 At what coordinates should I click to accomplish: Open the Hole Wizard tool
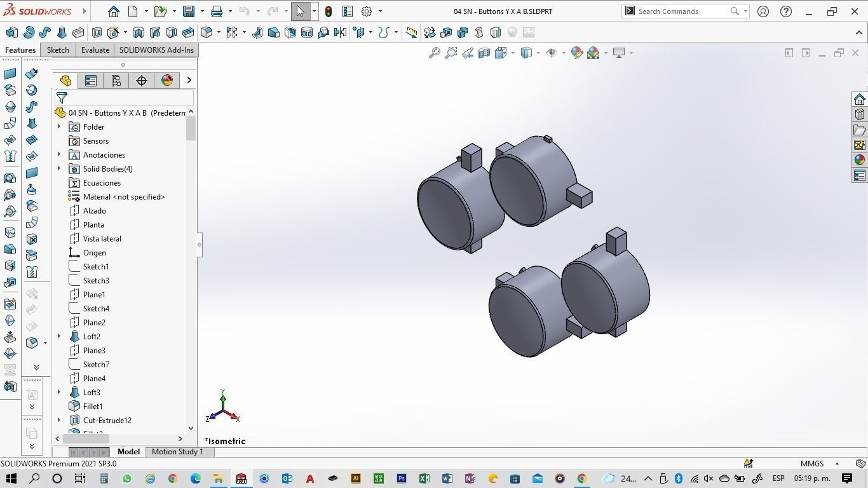pos(114,32)
